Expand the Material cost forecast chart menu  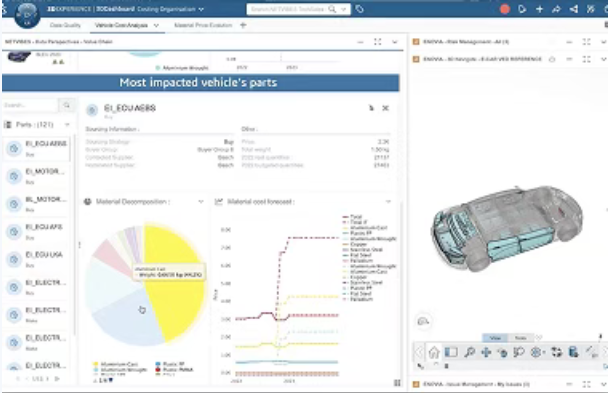388,202
